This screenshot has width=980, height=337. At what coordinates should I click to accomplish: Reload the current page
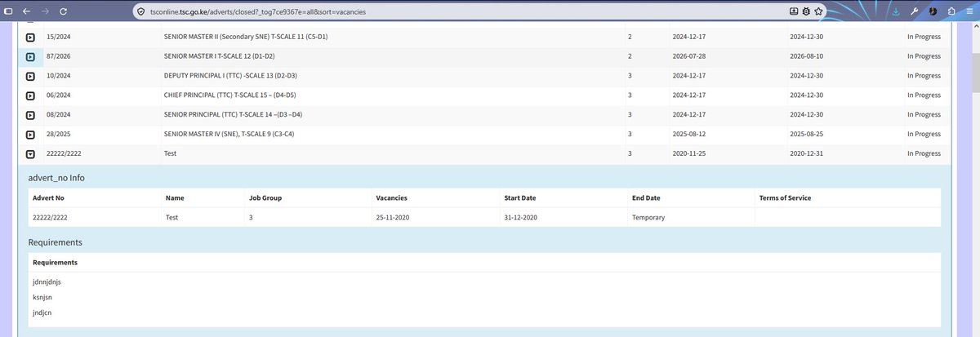point(64,11)
